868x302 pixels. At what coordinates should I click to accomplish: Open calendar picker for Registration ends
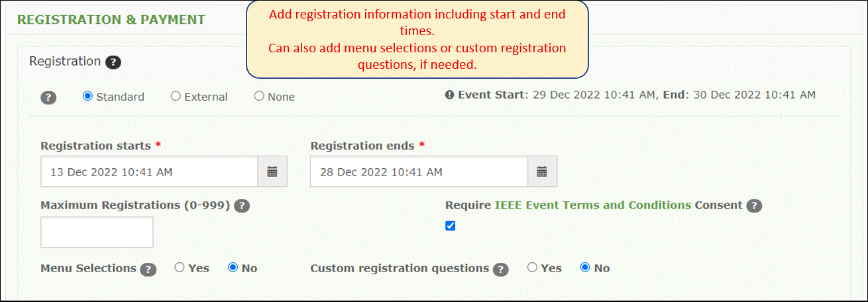pos(542,172)
